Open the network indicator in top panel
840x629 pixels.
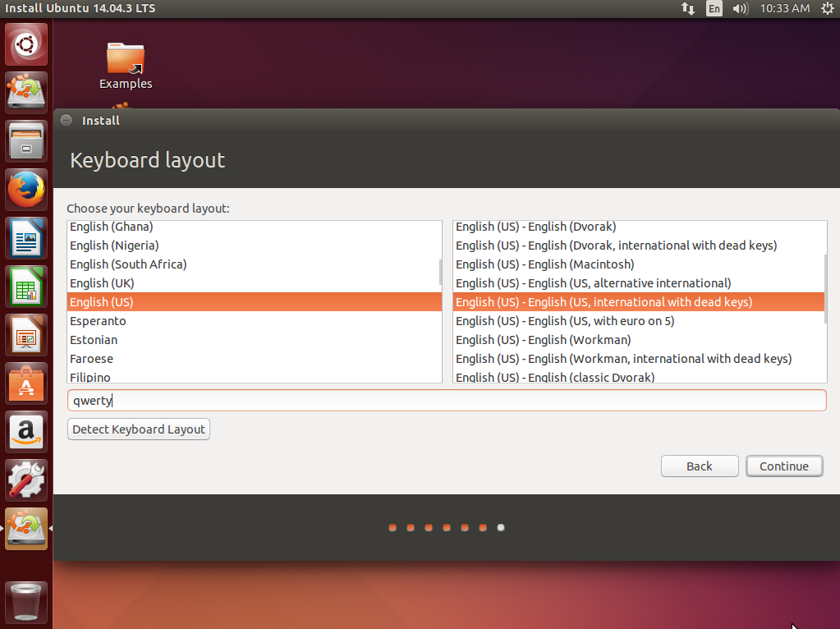(688, 8)
